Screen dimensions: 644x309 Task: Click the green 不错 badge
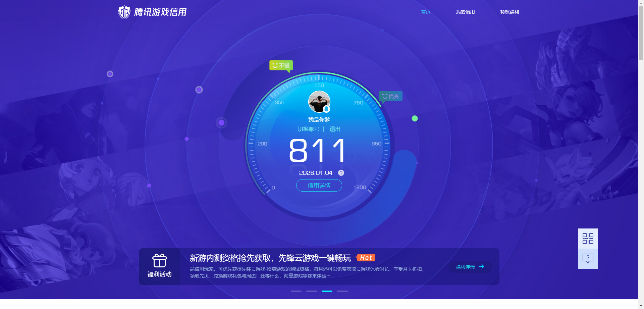pyautogui.click(x=281, y=65)
